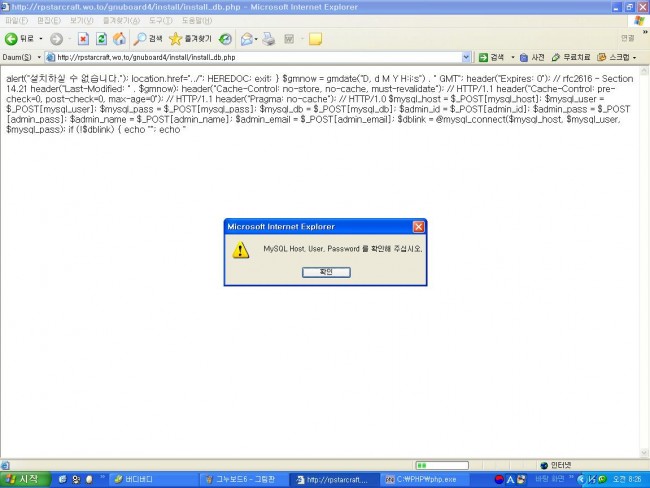This screenshot has width=650, height=488.
Task: Click the white egg-shaped quick launch icon
Action: point(89,480)
